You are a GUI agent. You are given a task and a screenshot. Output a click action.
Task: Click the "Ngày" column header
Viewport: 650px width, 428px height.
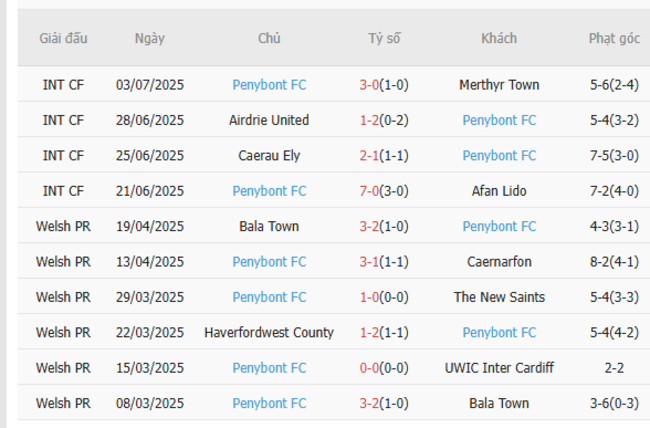150,39
